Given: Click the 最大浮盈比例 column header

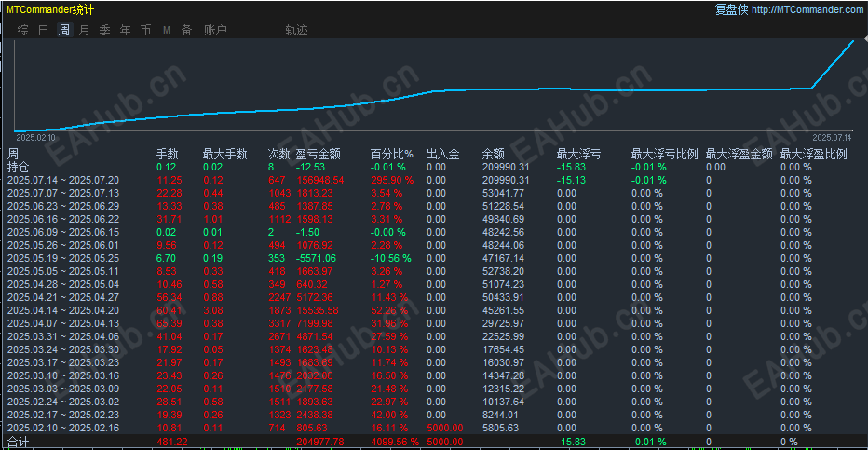Looking at the screenshot, I should coord(814,154).
